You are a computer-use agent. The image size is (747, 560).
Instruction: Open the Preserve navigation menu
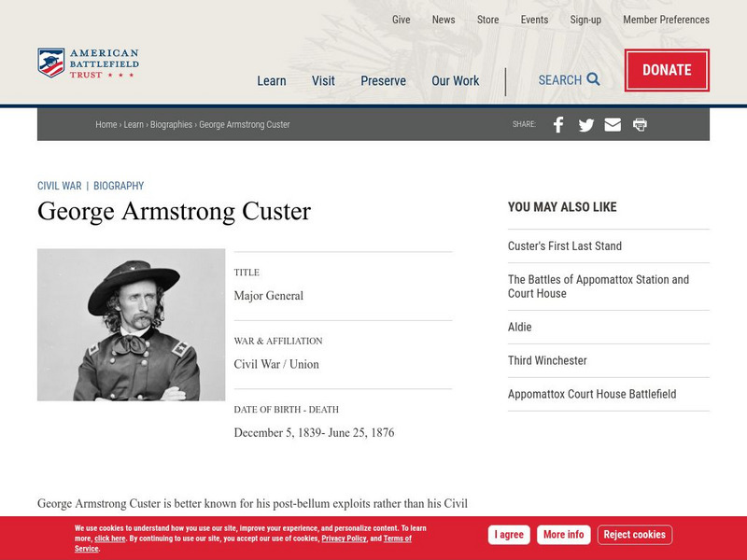383,81
